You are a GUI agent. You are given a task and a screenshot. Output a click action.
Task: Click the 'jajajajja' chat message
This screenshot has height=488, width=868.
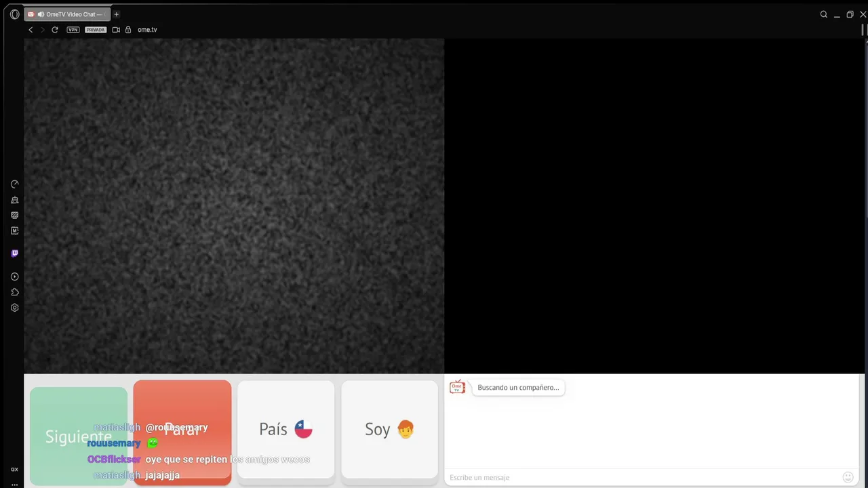click(163, 475)
